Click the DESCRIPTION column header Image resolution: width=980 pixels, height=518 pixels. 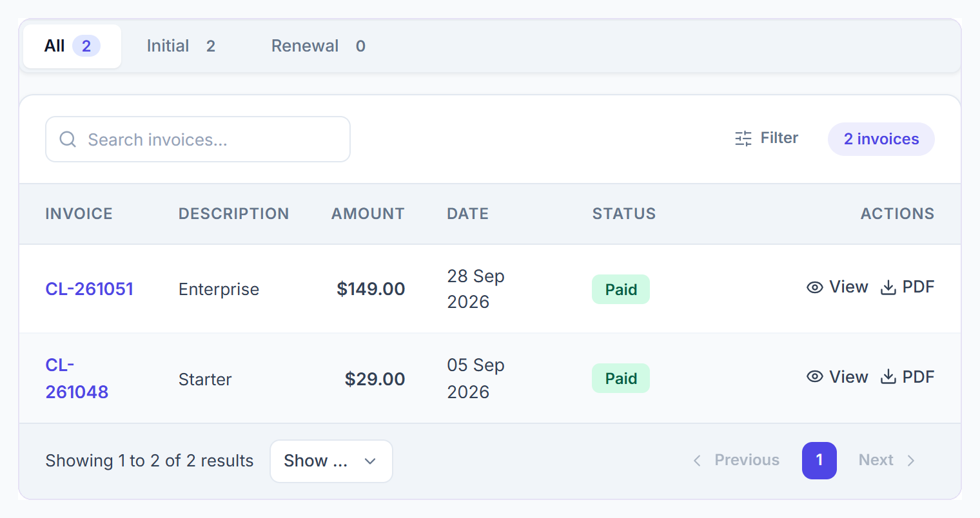coord(233,214)
